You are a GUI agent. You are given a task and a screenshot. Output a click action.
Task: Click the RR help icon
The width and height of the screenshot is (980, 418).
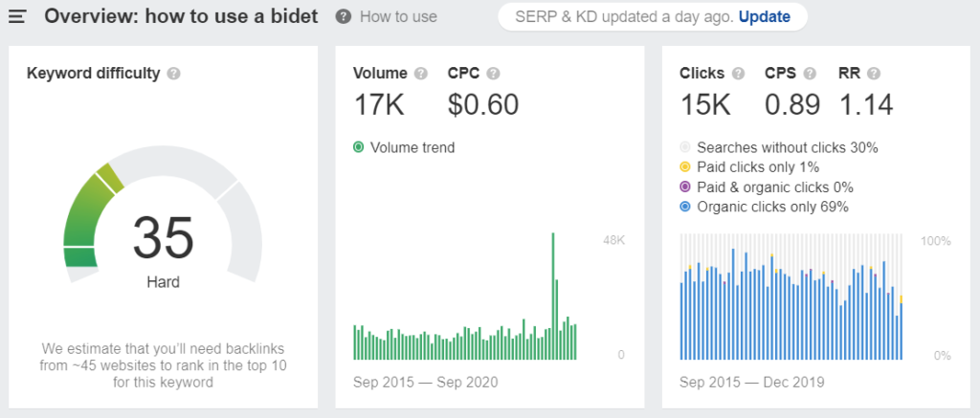874,74
